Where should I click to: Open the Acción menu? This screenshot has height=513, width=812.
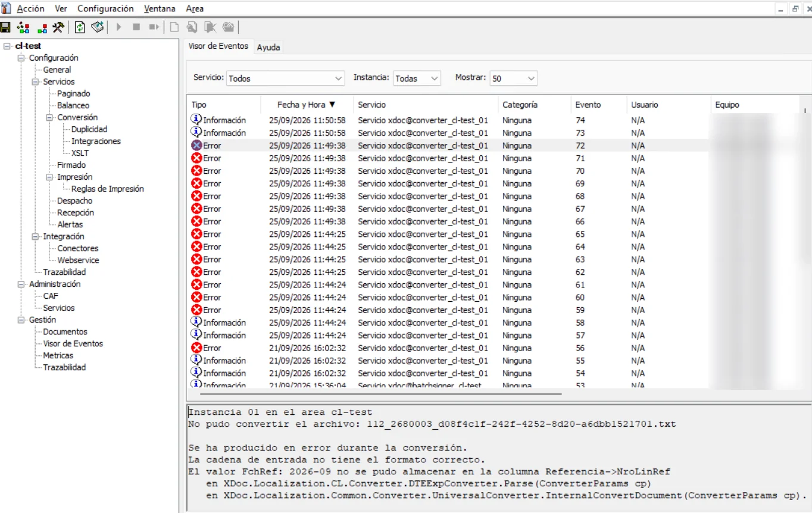30,8
